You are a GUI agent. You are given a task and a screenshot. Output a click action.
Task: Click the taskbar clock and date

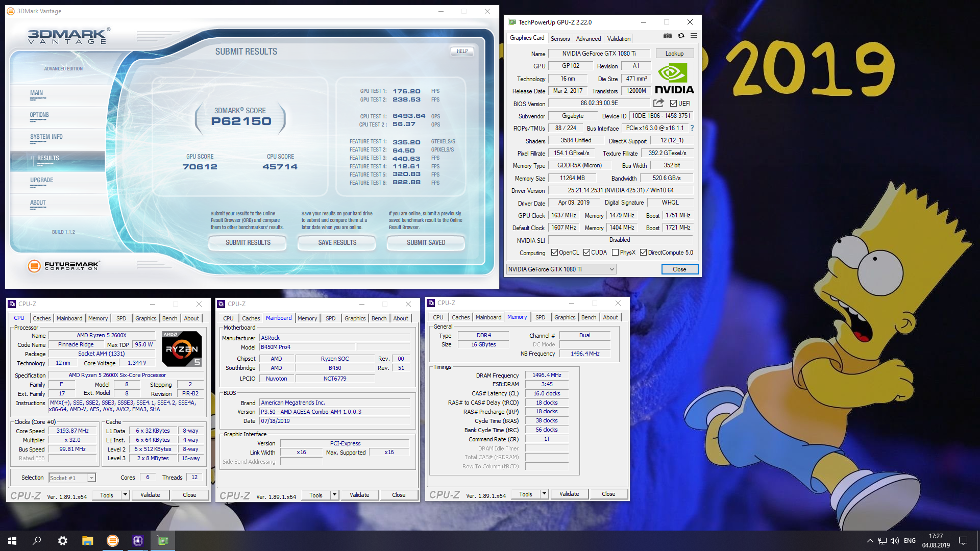pyautogui.click(x=936, y=541)
